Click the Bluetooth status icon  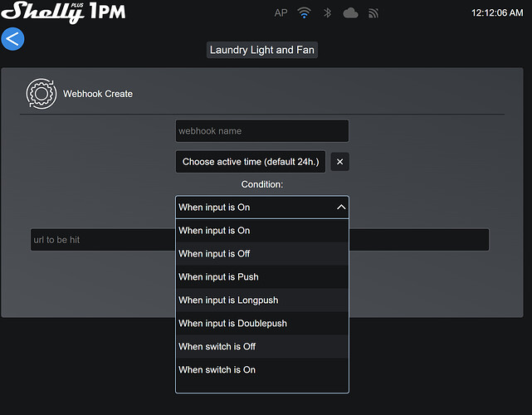pos(327,13)
